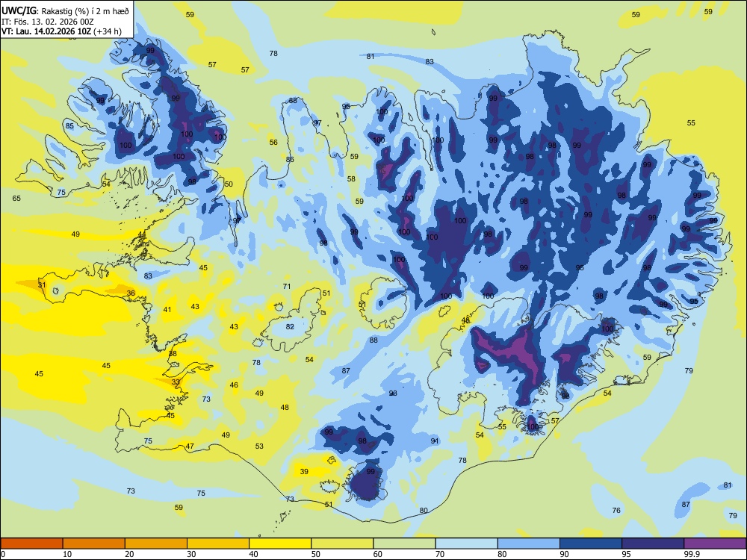
Task: Click the '40' legend scale label
Action: click(x=253, y=554)
